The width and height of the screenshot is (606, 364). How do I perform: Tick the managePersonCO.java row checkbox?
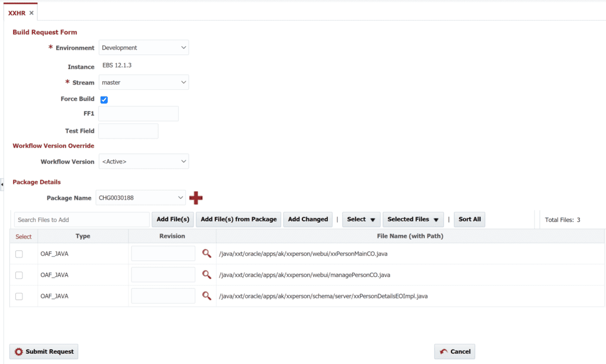coord(19,275)
